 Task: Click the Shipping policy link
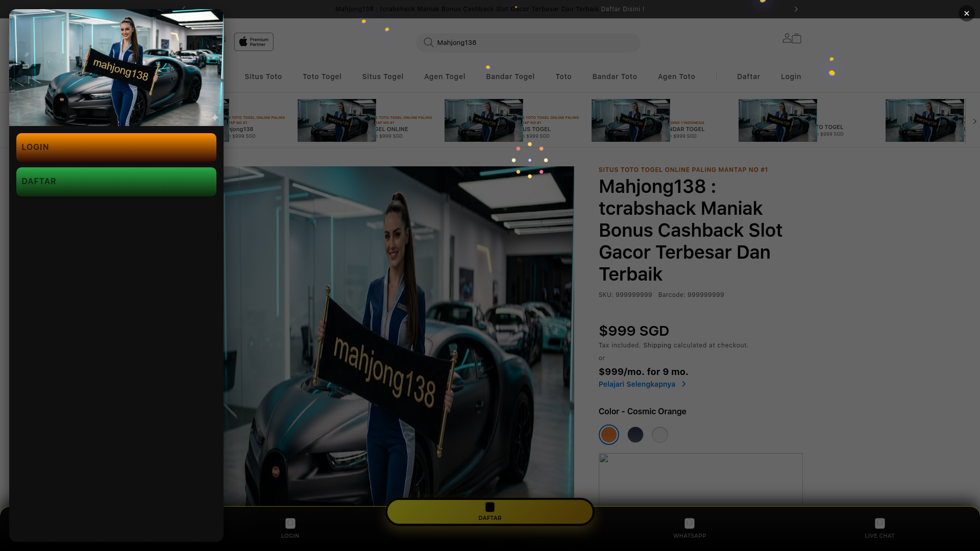coord(657,345)
